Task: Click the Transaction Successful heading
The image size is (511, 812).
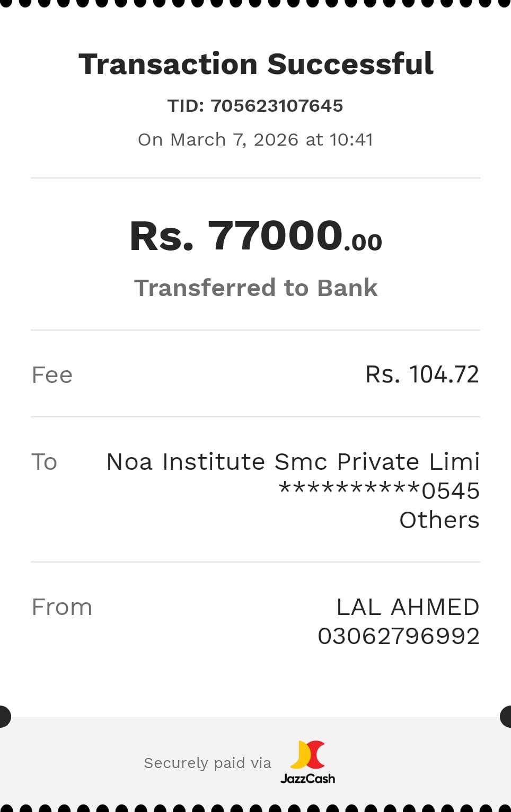Action: coord(255,64)
